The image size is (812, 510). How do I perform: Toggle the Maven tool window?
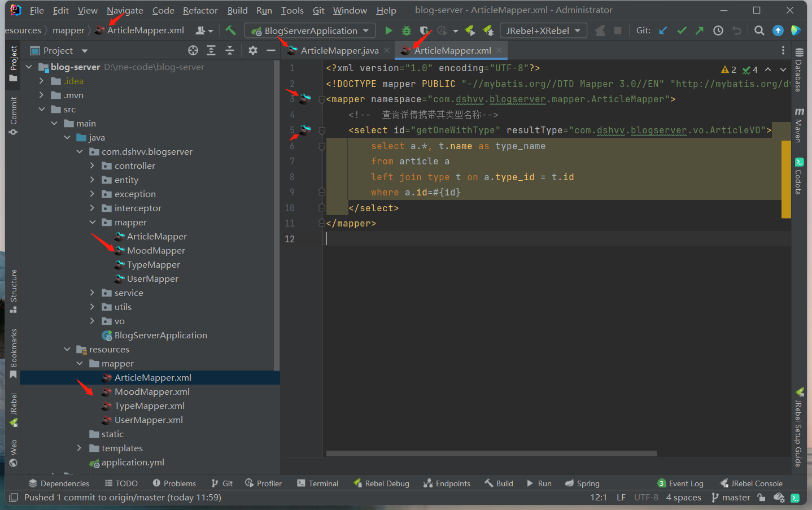coord(798,125)
